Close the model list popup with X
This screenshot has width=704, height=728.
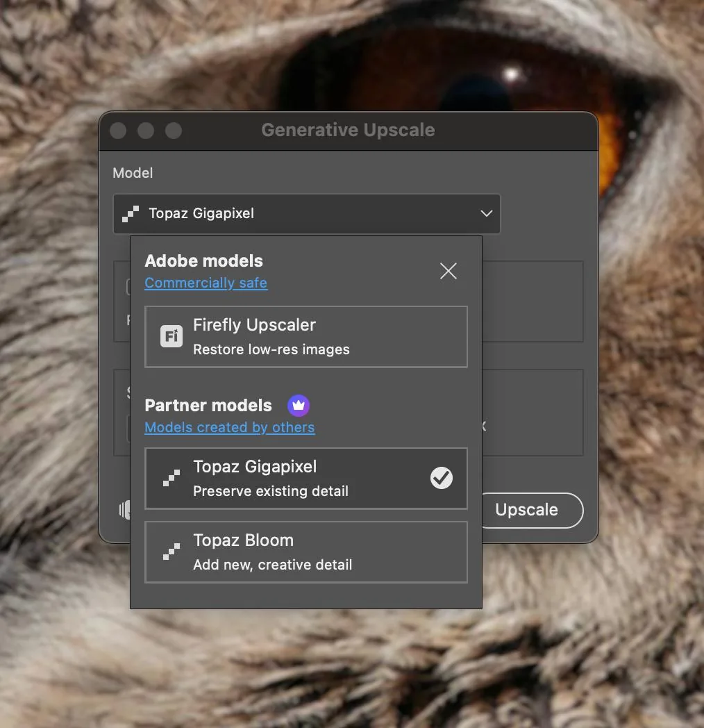[x=449, y=271]
